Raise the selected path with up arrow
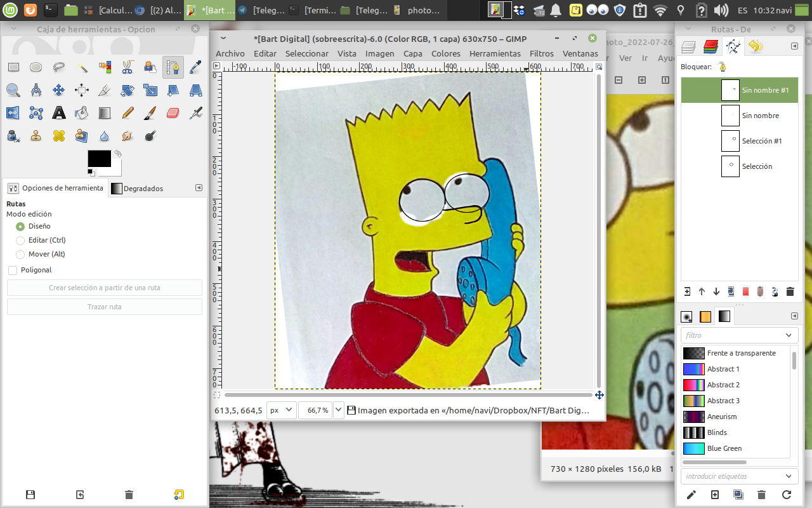The width and height of the screenshot is (812, 508). pos(702,291)
